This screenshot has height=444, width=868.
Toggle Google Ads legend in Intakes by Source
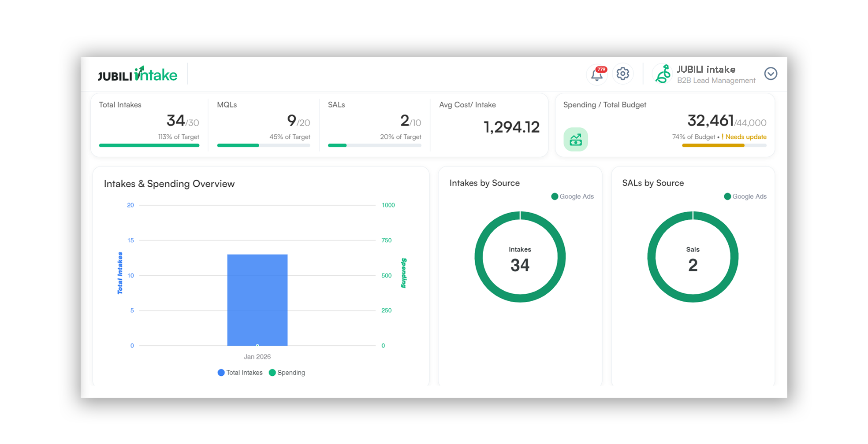click(572, 196)
